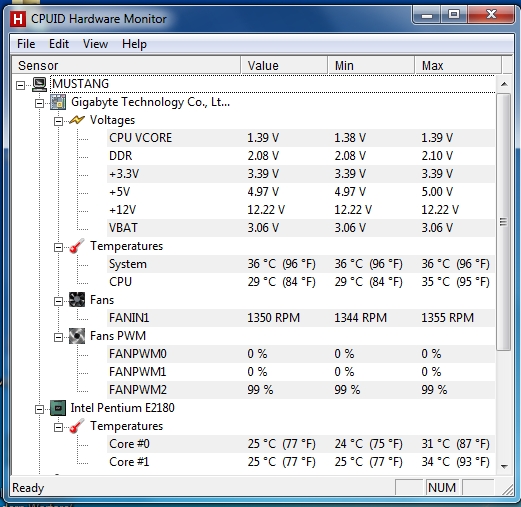Click the Voltages lightning bolt icon
Screen dimensions: 521x507
pyautogui.click(x=77, y=120)
